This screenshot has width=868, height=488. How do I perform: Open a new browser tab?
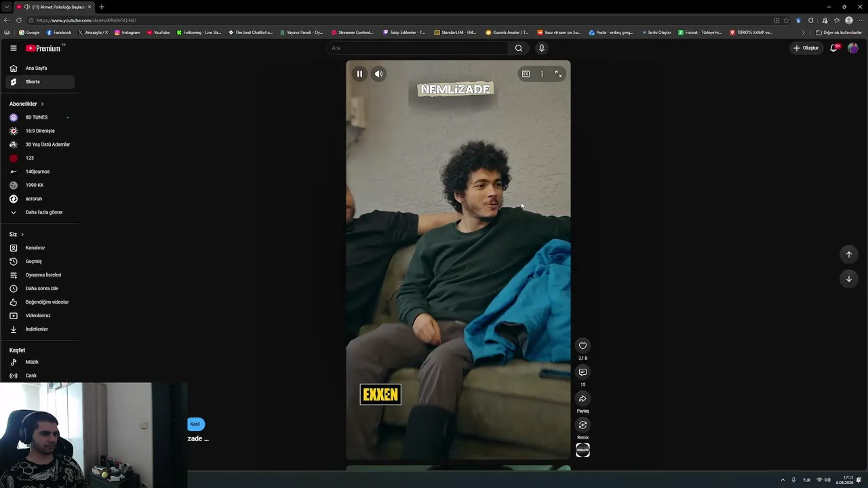(x=101, y=7)
